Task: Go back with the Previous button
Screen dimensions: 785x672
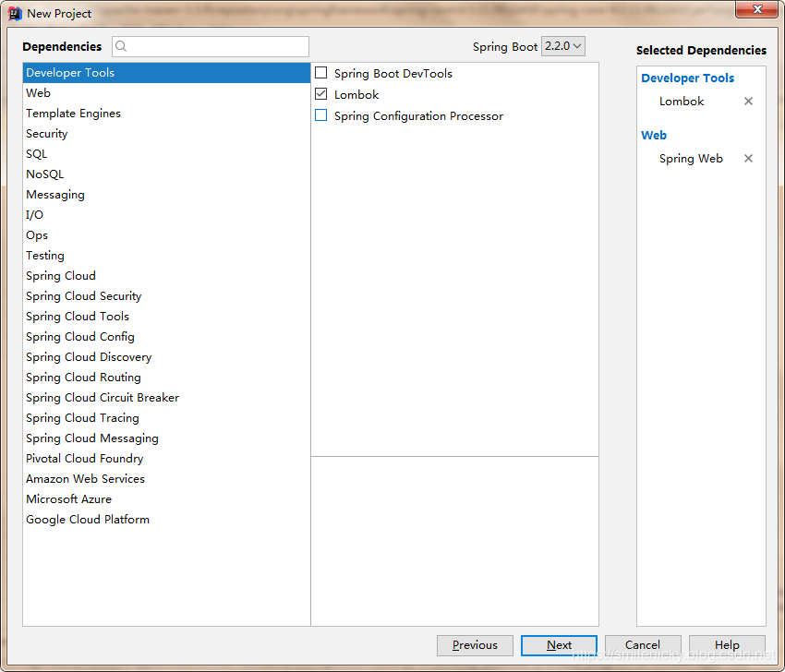Action: 475,645
